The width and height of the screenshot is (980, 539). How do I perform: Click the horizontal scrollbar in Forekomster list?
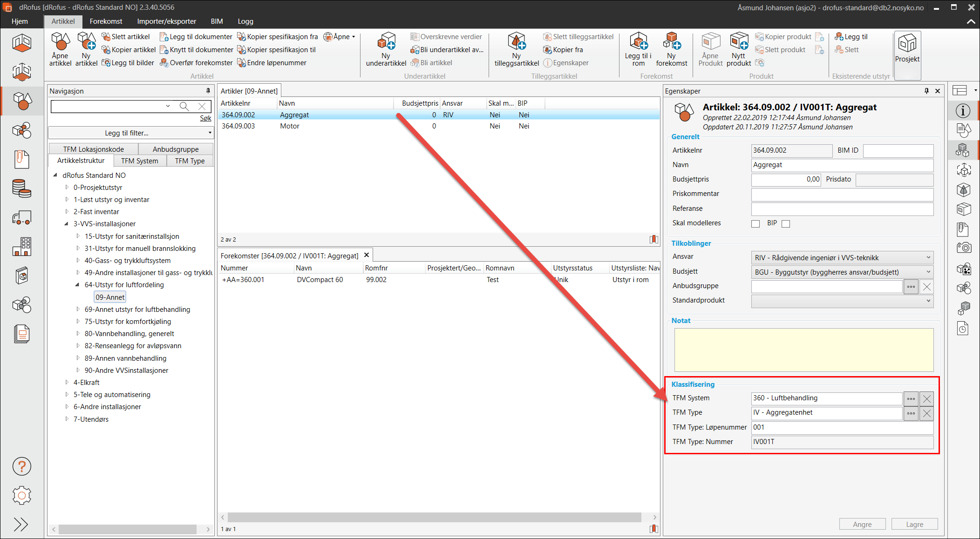(434, 517)
